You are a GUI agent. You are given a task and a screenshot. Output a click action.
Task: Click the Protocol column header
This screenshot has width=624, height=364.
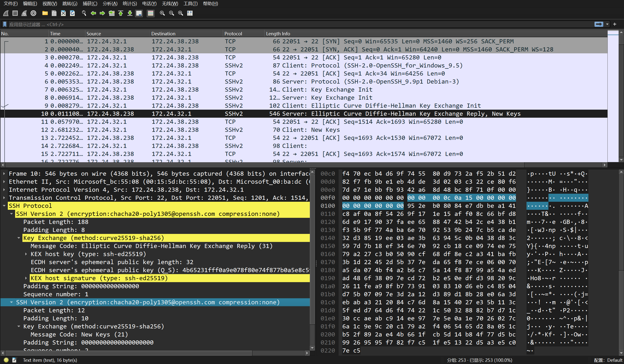coord(233,34)
